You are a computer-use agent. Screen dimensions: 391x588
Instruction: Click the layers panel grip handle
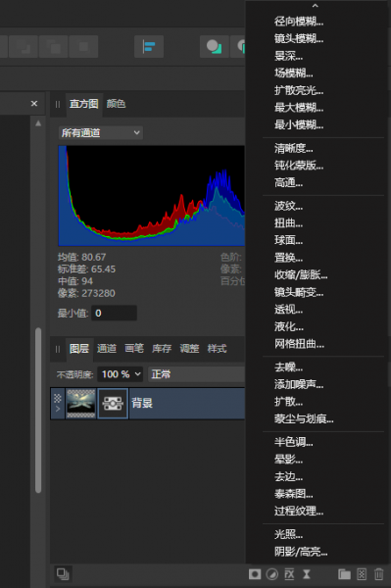pos(58,349)
